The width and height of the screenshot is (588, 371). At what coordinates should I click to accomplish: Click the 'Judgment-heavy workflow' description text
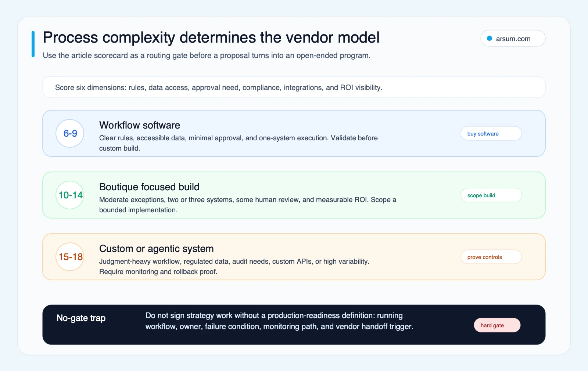tap(234, 266)
